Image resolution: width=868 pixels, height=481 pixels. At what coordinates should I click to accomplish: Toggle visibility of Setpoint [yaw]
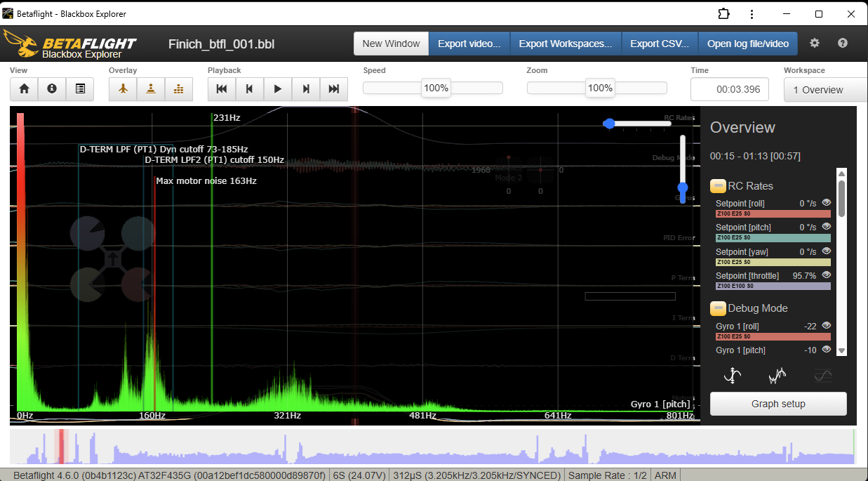(826, 251)
